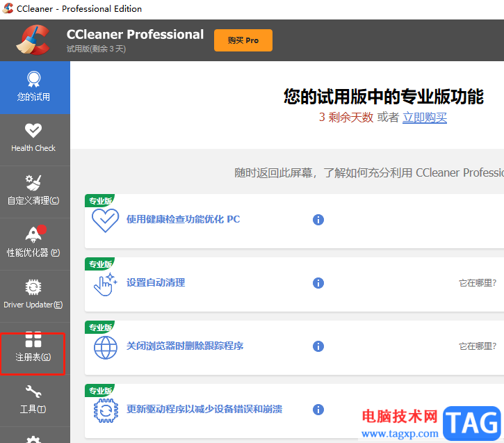Open 工具(T) in the sidebar
This screenshot has height=443, width=504.
coord(33,401)
